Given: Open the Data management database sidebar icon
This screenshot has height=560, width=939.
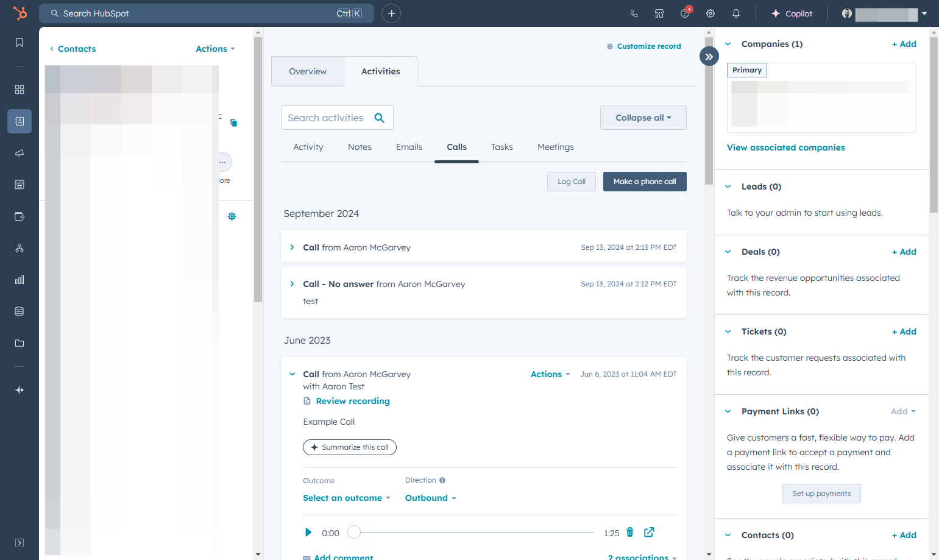Looking at the screenshot, I should click(x=19, y=311).
